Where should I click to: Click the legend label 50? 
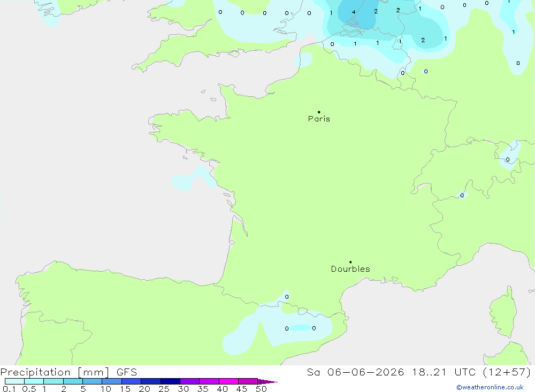pyautogui.click(x=261, y=389)
